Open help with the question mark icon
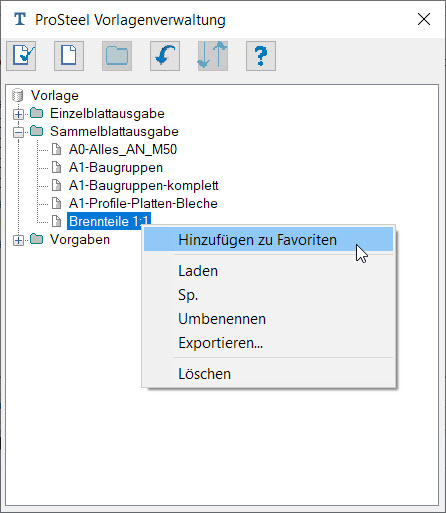 (261, 56)
